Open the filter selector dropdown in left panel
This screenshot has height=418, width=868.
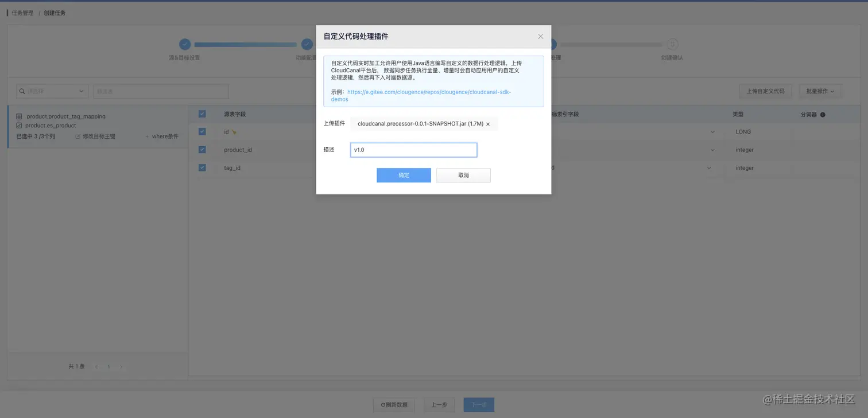click(80, 91)
